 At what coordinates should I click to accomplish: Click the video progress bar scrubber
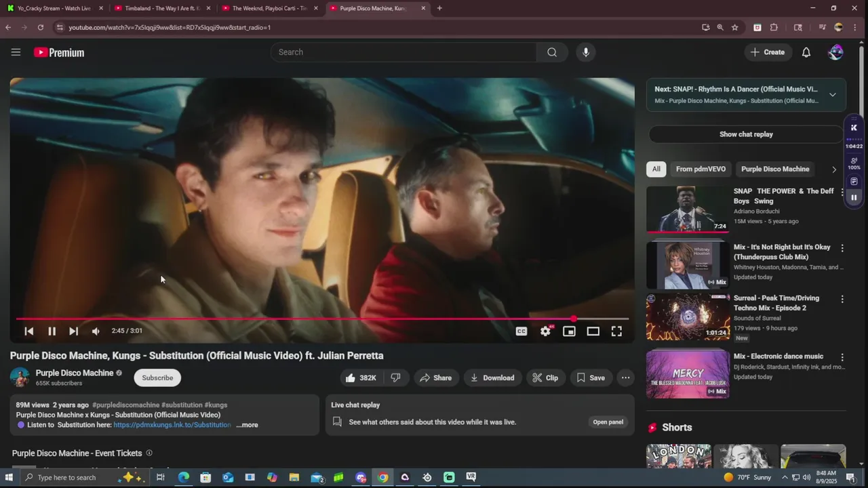(x=574, y=319)
